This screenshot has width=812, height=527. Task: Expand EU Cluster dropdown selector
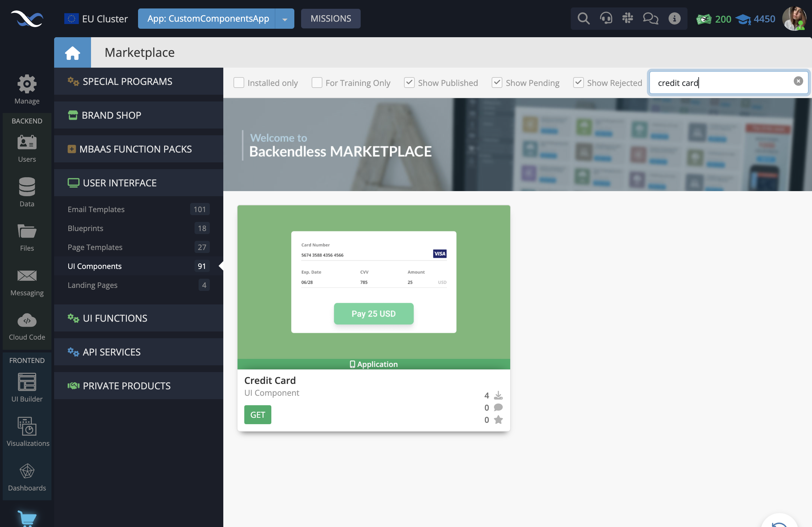pyautogui.click(x=96, y=18)
